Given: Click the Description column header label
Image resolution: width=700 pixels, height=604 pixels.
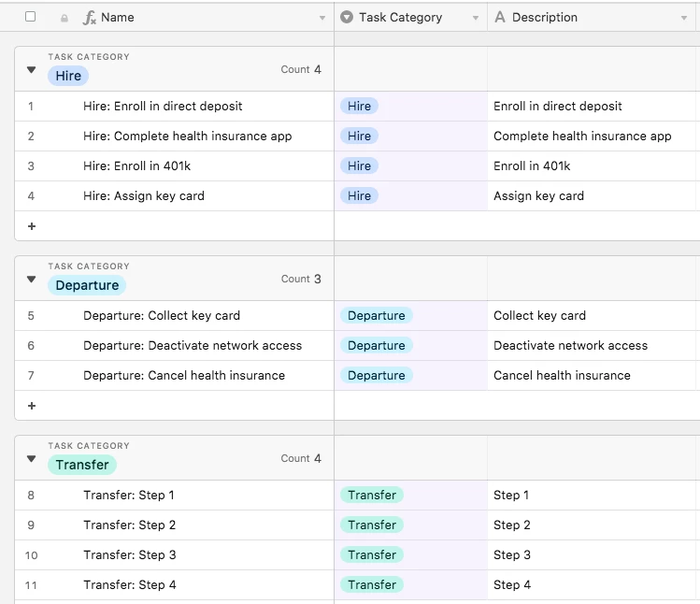Looking at the screenshot, I should 545,18.
